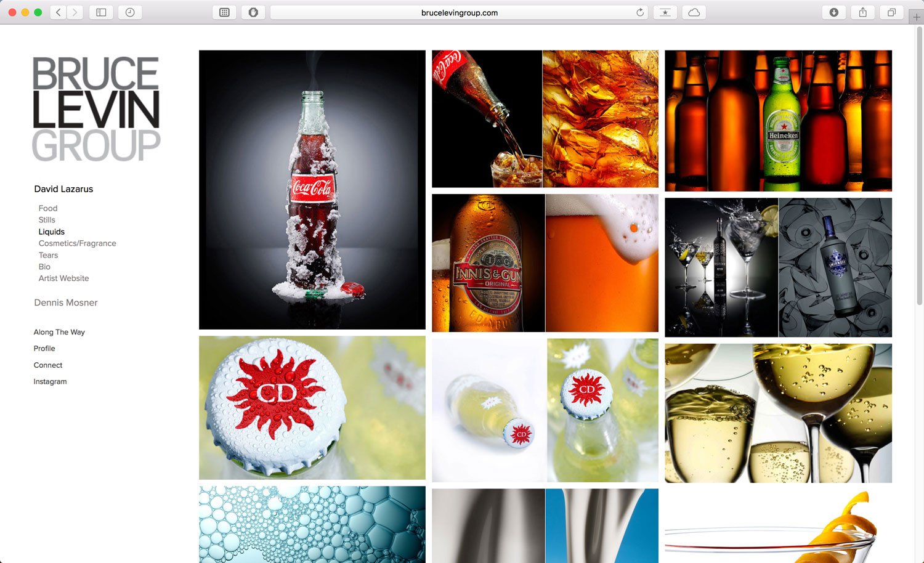Viewport: 924px width, 563px height.
Task: Go back to the previous page
Action: pyautogui.click(x=59, y=12)
